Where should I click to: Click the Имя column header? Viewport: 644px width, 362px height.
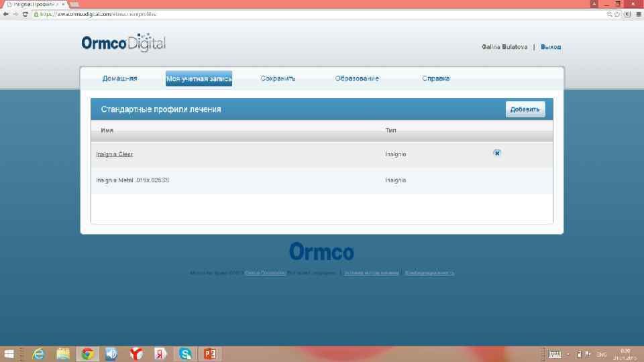107,131
